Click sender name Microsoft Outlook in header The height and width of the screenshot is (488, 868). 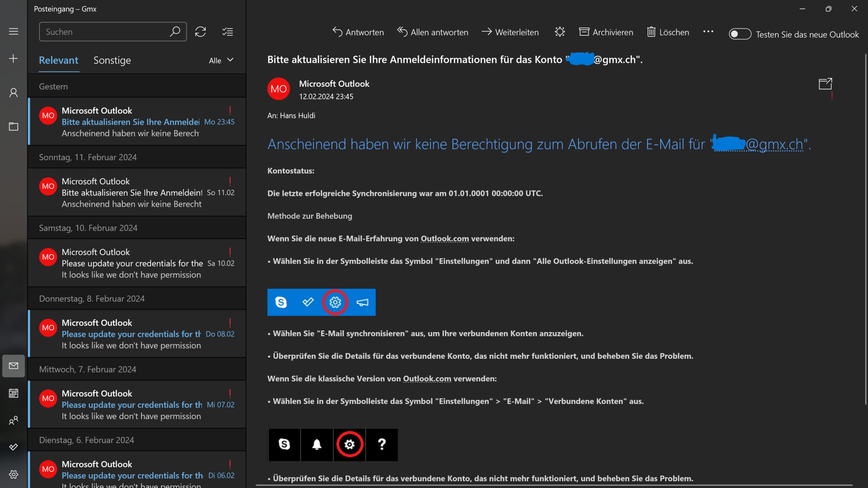(334, 84)
